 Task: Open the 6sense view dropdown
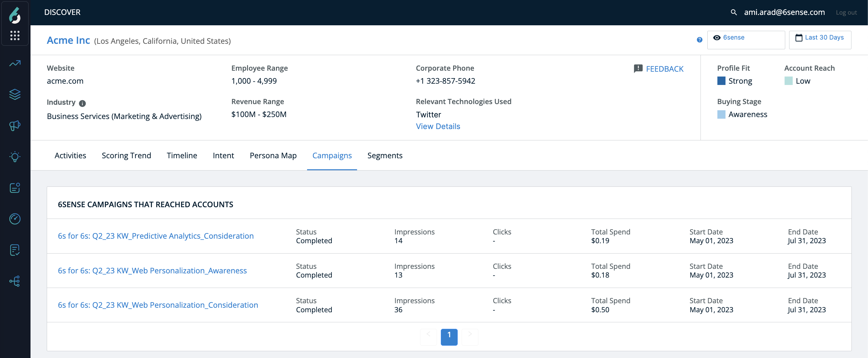[746, 40]
